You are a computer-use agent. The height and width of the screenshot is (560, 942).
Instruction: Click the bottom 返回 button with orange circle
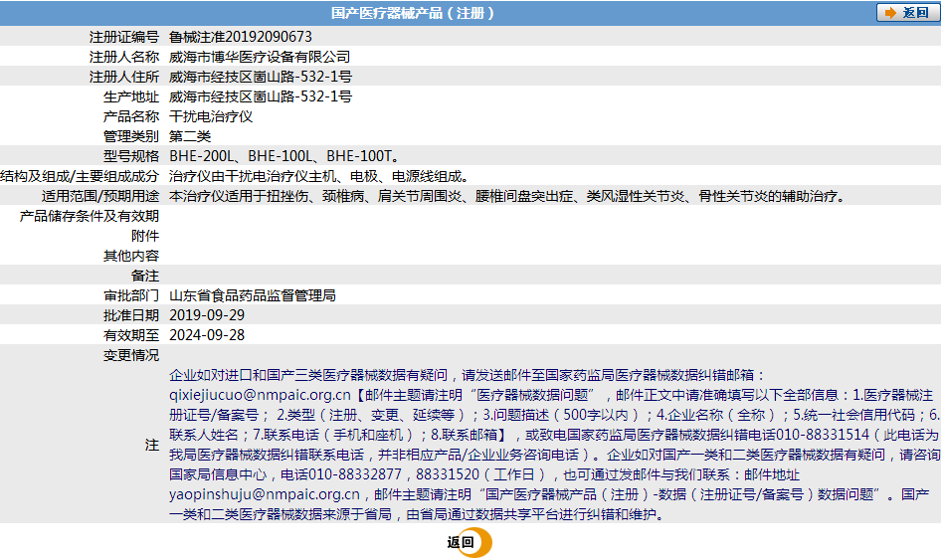point(470,542)
